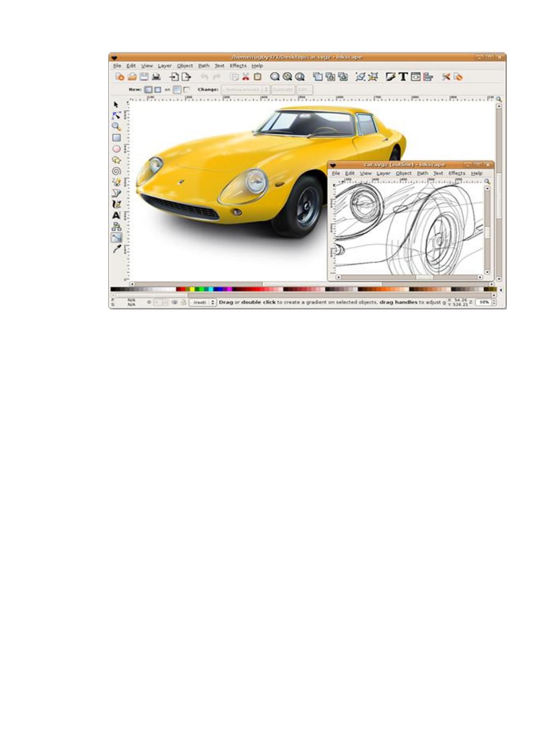
Task: Toggle create gradient on stroke option
Action: [x=186, y=90]
